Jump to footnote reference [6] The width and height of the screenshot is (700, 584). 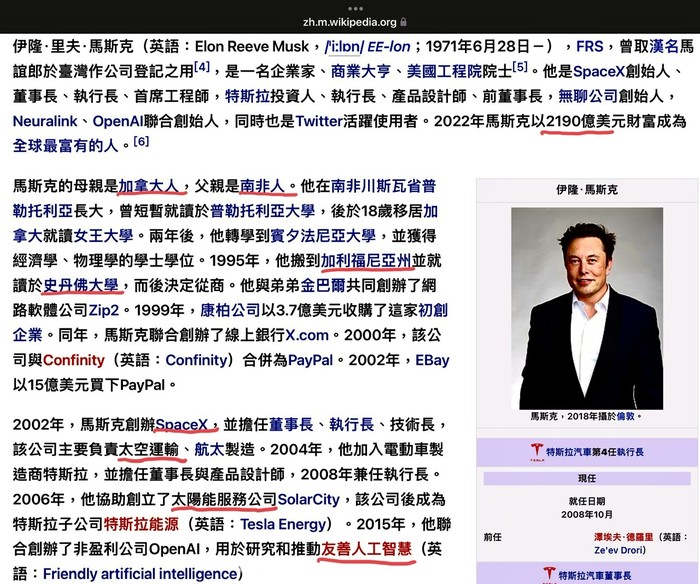tap(141, 142)
